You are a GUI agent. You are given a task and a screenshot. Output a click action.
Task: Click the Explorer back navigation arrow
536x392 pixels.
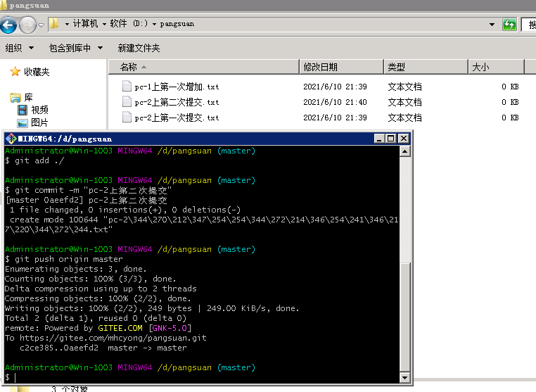click(x=8, y=25)
